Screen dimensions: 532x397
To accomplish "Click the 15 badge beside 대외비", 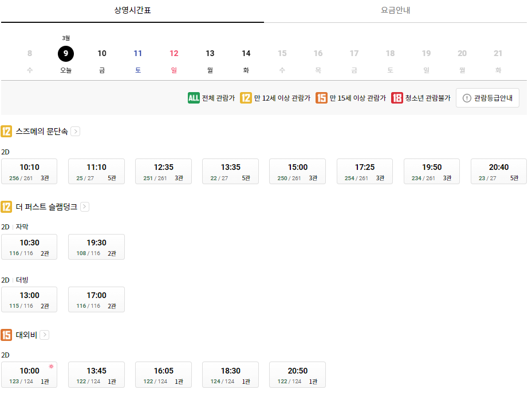I will [6, 335].
